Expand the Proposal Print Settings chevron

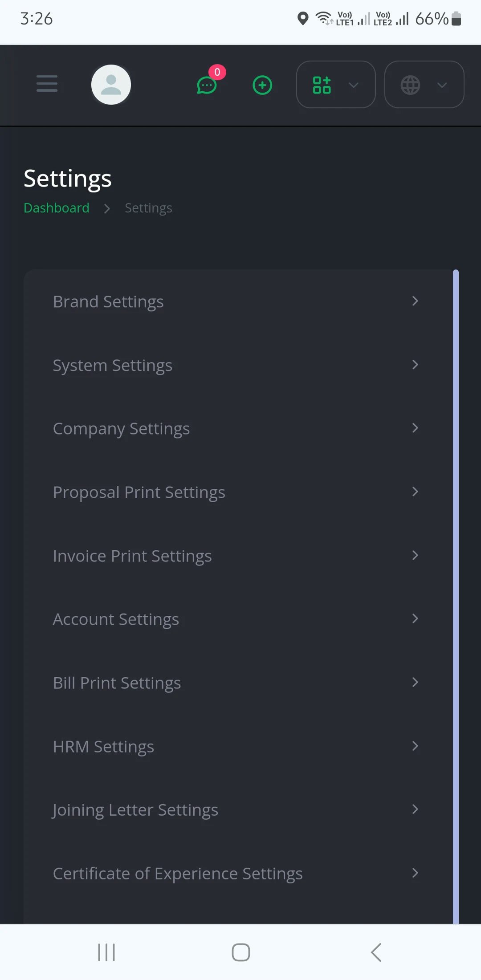(415, 492)
